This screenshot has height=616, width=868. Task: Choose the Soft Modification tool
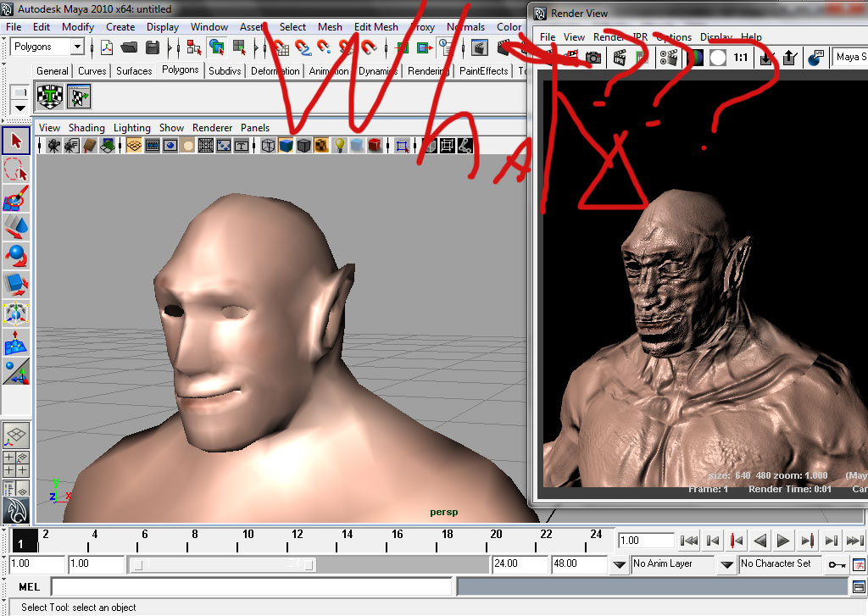pyautogui.click(x=16, y=341)
